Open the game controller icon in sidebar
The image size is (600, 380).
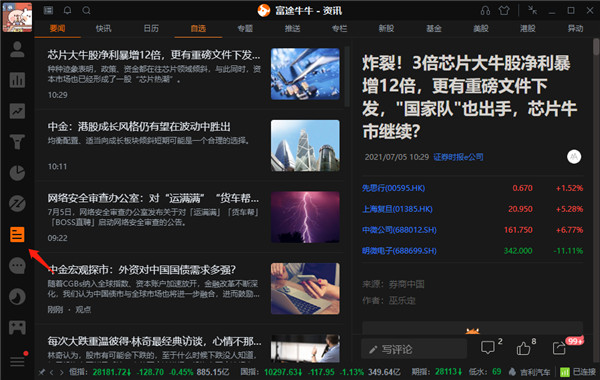coord(17,328)
